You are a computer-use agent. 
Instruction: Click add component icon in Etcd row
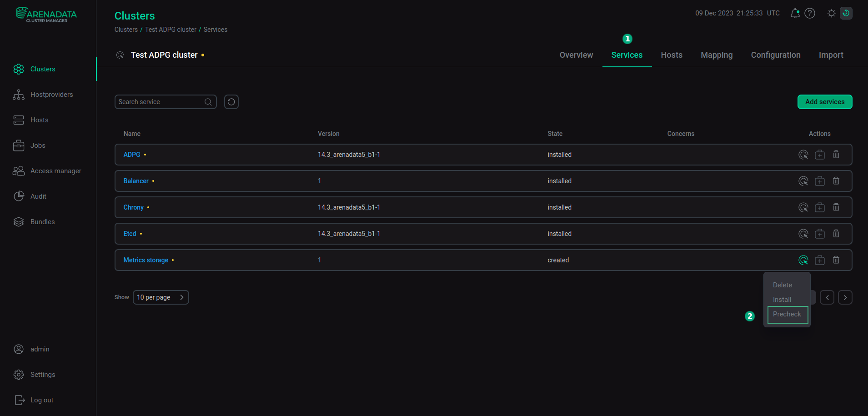820,234
